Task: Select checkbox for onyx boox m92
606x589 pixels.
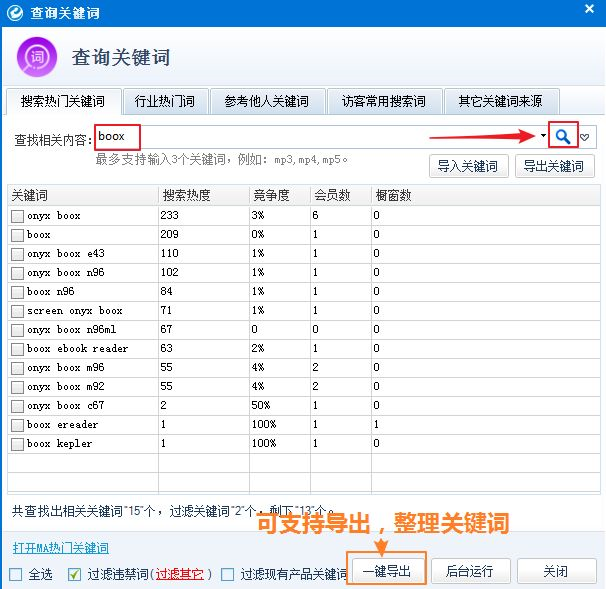Action: [17, 387]
